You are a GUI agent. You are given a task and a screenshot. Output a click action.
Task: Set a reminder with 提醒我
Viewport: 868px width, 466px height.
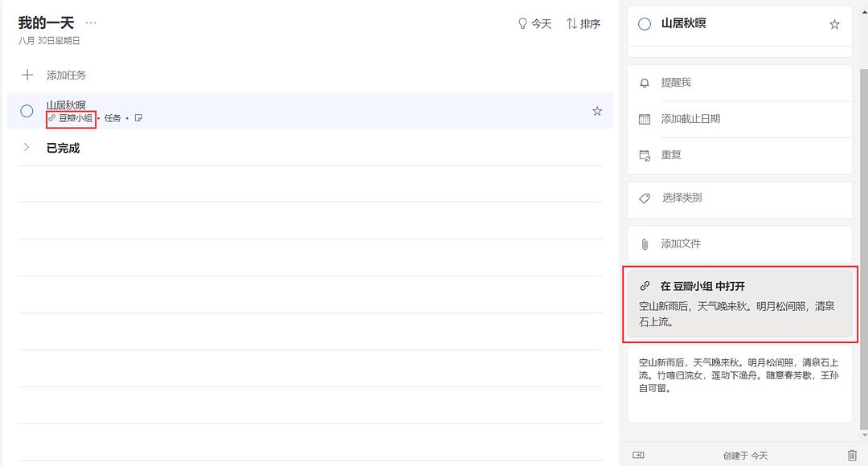pyautogui.click(x=675, y=83)
